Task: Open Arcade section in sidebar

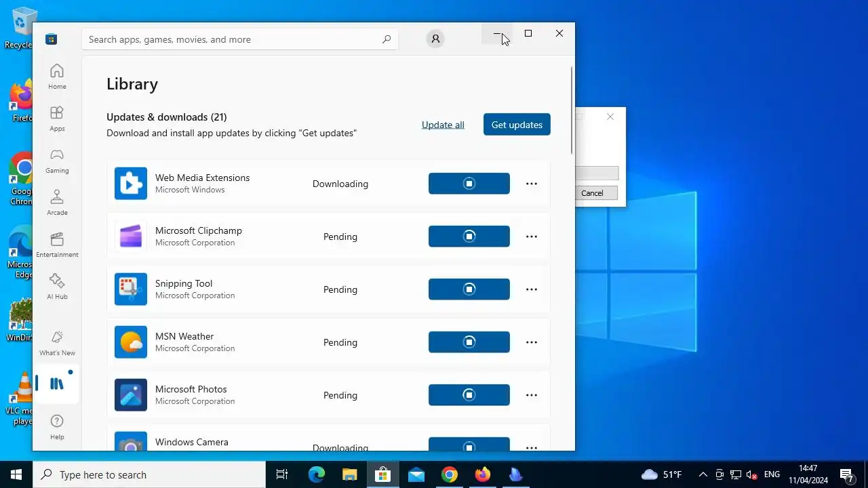Action: [57, 202]
